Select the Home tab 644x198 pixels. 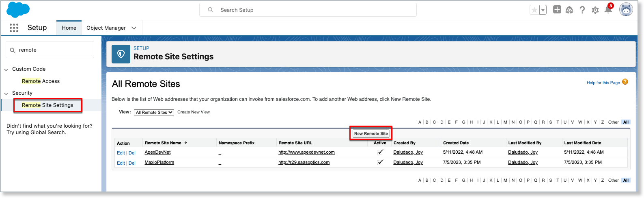[x=69, y=28]
